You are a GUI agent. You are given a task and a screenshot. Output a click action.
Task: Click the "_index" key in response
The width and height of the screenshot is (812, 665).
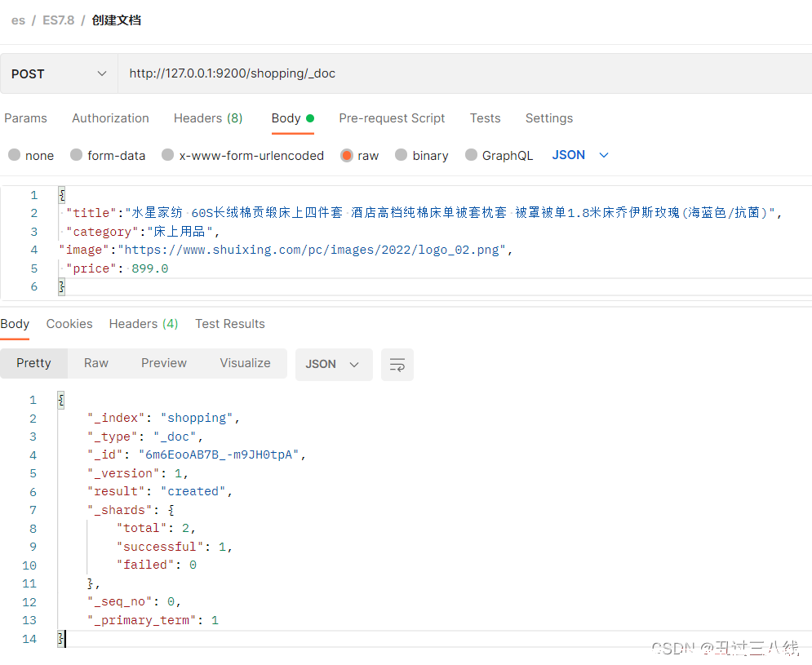click(116, 418)
